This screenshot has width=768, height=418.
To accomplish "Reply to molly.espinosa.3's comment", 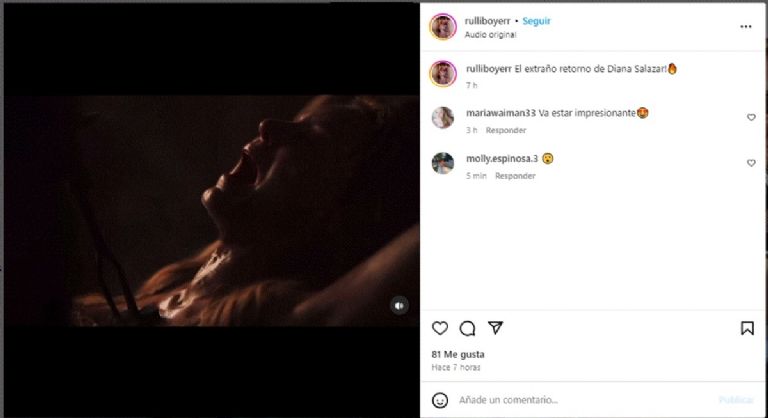I will (x=515, y=176).
